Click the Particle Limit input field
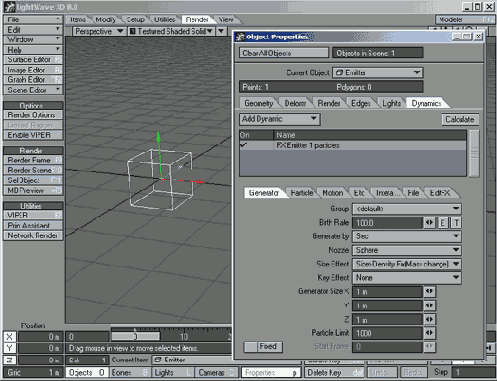 tap(387, 333)
